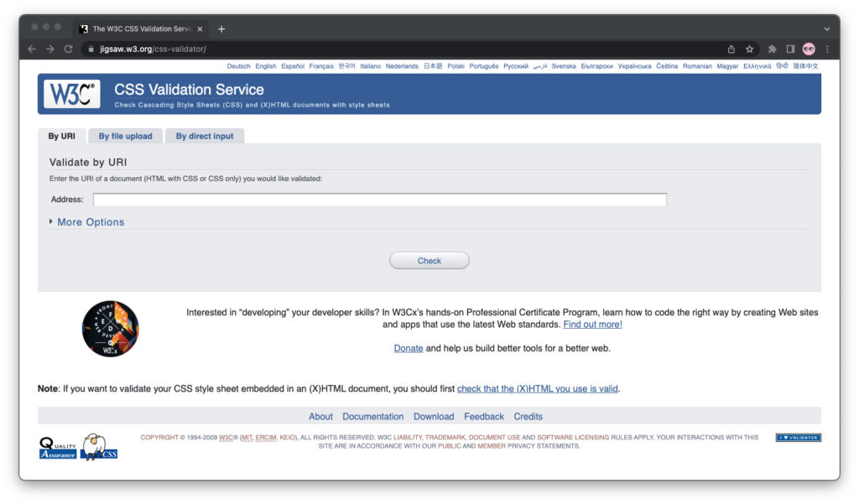Open the extensions puzzle icon

tap(773, 49)
